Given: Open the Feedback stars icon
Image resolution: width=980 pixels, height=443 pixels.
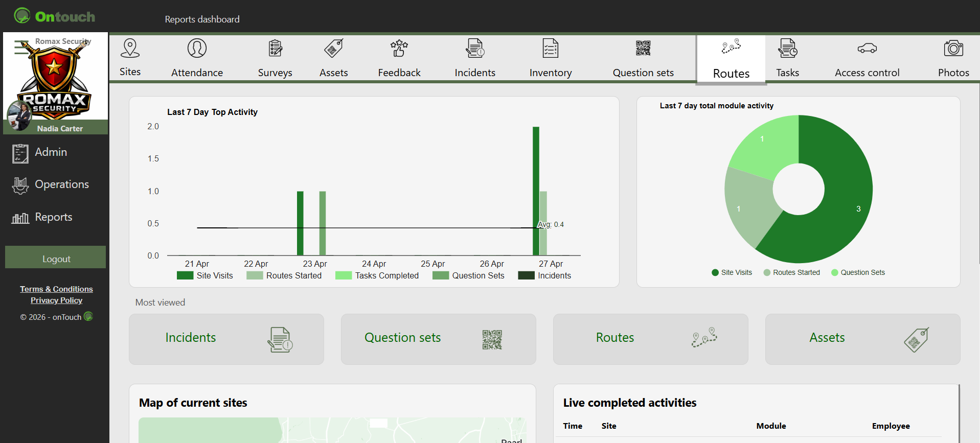Looking at the screenshot, I should click(x=399, y=48).
